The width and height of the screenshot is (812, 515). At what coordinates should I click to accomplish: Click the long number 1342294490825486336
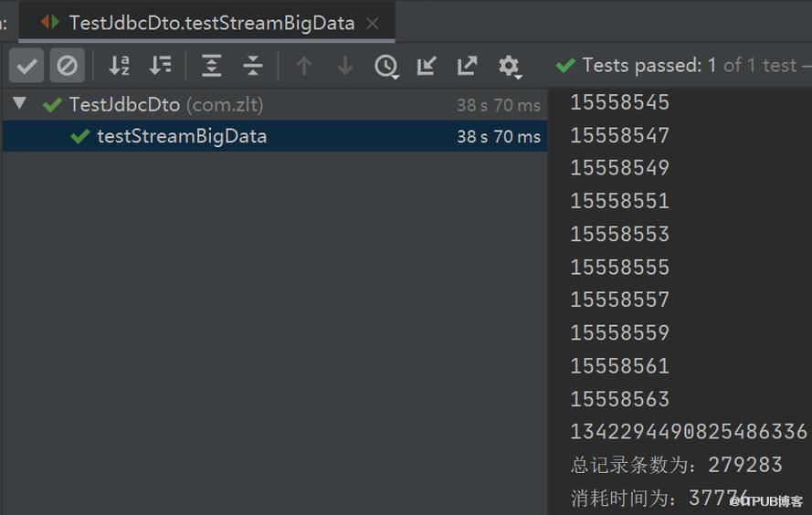[x=689, y=432]
